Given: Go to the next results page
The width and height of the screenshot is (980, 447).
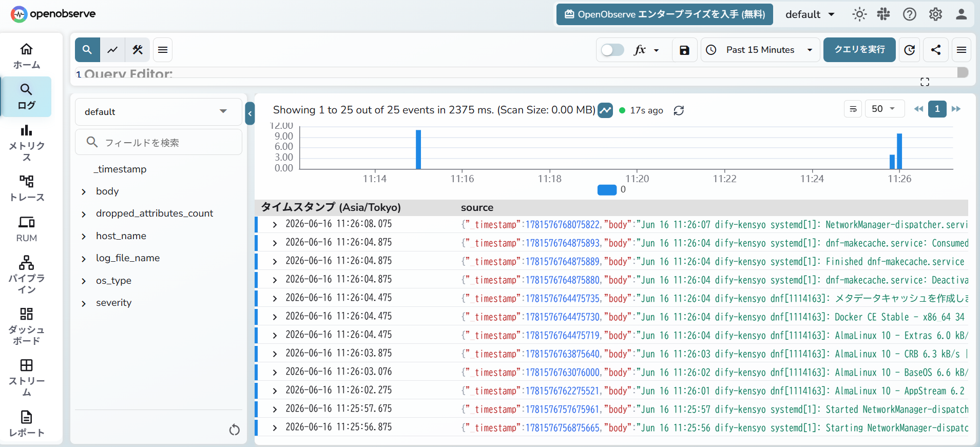Looking at the screenshot, I should [x=956, y=109].
